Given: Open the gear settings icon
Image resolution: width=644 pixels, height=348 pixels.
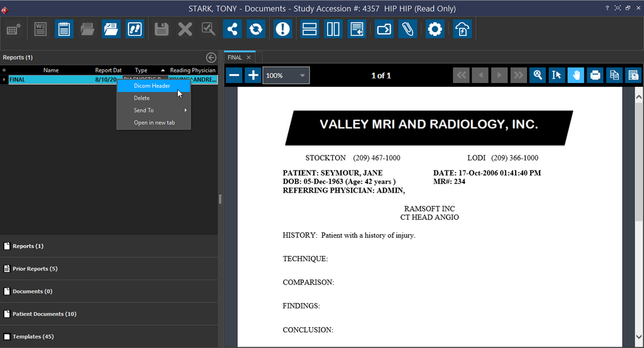Looking at the screenshot, I should [435, 29].
